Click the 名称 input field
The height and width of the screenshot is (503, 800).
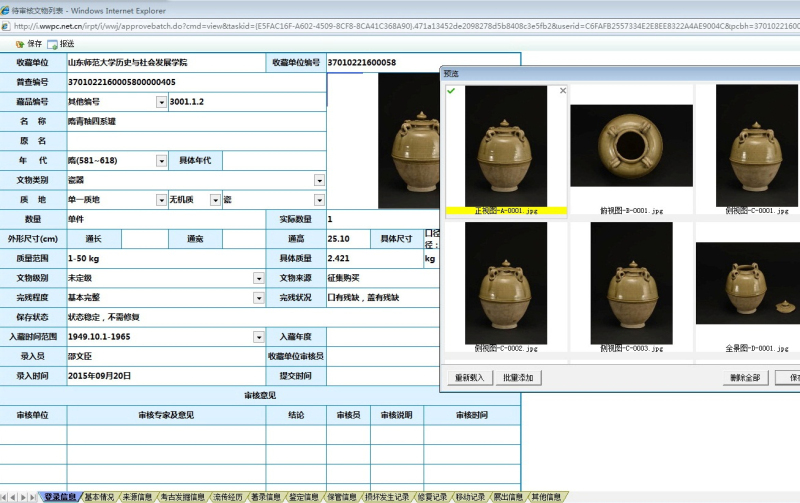[195, 121]
